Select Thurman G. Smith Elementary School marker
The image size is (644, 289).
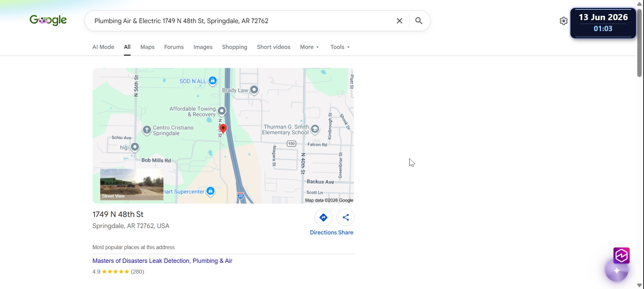[x=315, y=129]
